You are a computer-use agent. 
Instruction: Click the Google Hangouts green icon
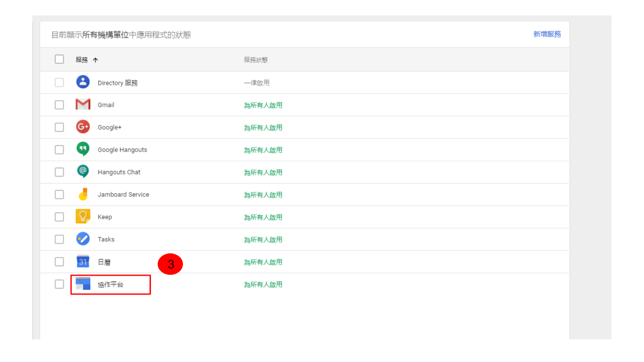[83, 149]
